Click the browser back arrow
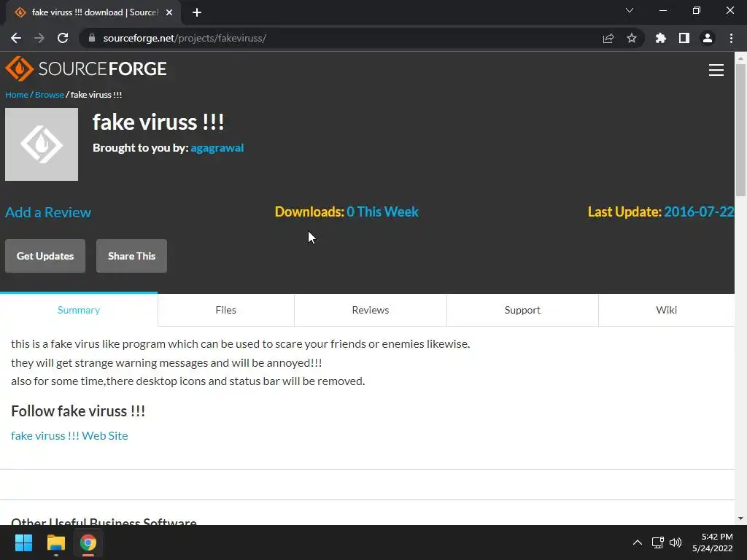747x560 pixels. click(16, 38)
